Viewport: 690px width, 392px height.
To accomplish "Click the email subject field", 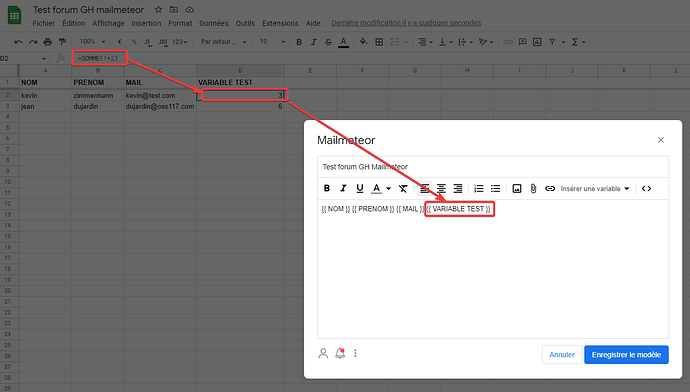I will 493,167.
